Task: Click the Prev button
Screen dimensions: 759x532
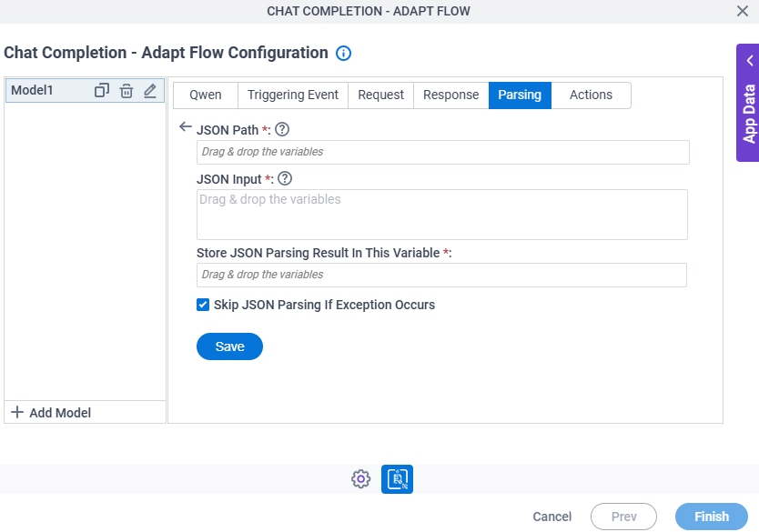Action: [623, 517]
